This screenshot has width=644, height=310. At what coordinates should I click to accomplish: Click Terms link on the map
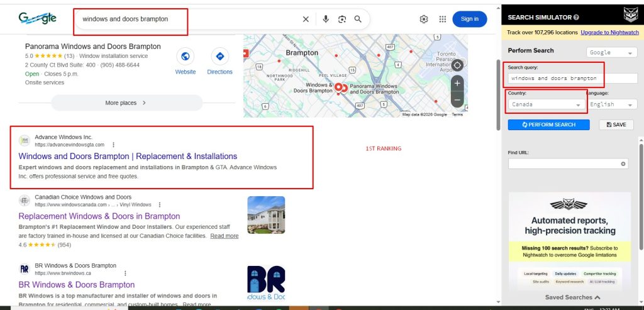tap(457, 114)
